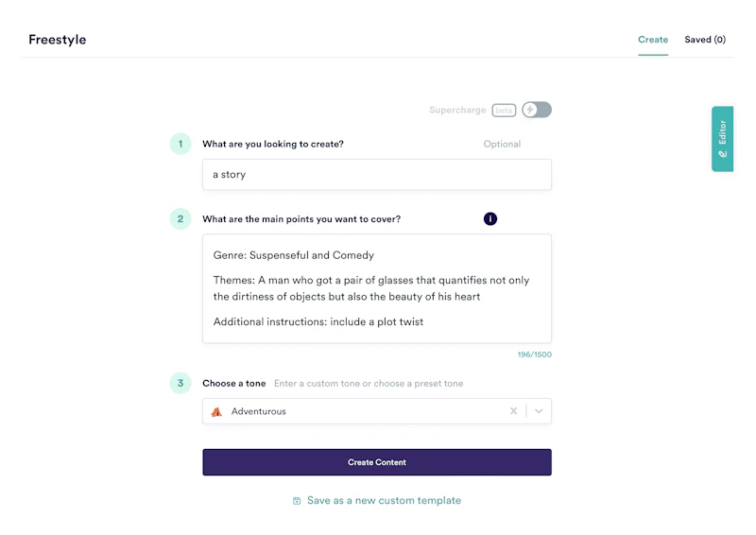Screen dimensions: 756x535
Task: Click the step 2 number badge
Action: point(180,219)
